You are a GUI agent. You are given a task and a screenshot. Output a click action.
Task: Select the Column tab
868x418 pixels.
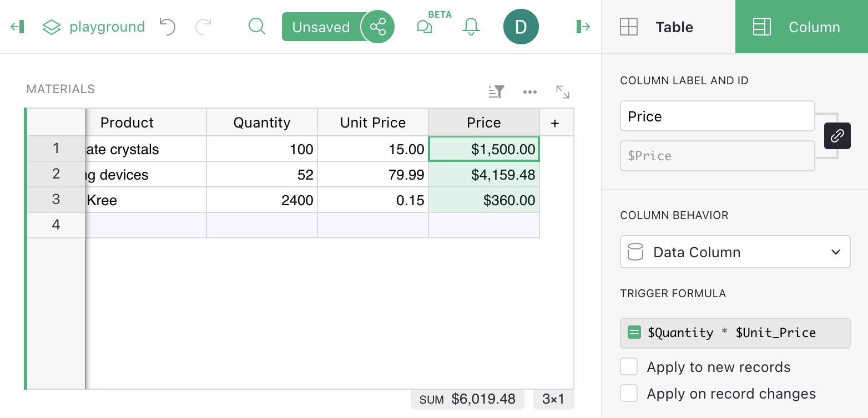(801, 27)
